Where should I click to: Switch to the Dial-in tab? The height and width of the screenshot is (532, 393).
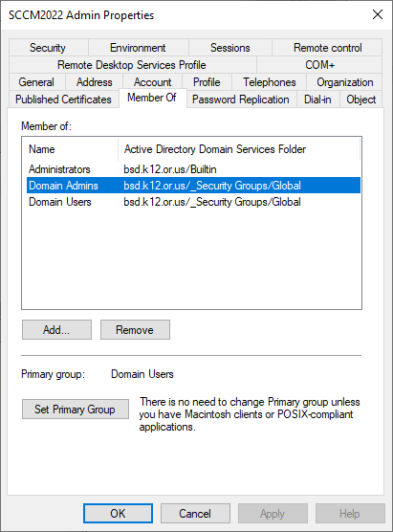pyautogui.click(x=317, y=100)
